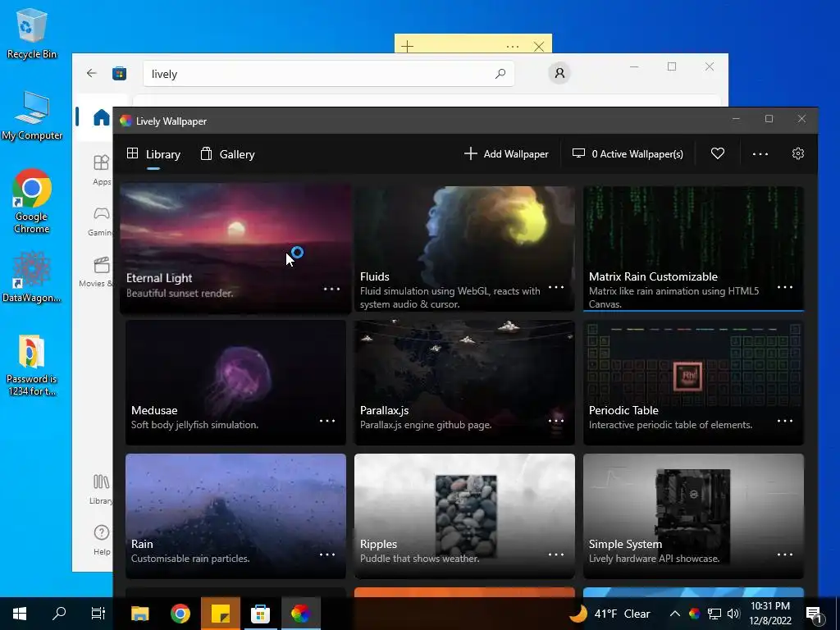Open Lively Wallpaper settings gear
Image resolution: width=840 pixels, height=630 pixels.
click(797, 153)
